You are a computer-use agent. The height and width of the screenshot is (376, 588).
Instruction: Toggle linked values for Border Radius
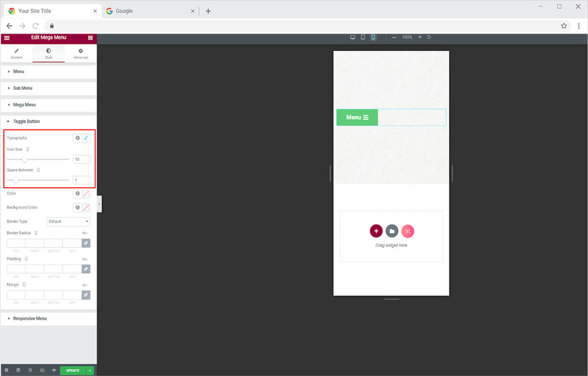point(86,243)
